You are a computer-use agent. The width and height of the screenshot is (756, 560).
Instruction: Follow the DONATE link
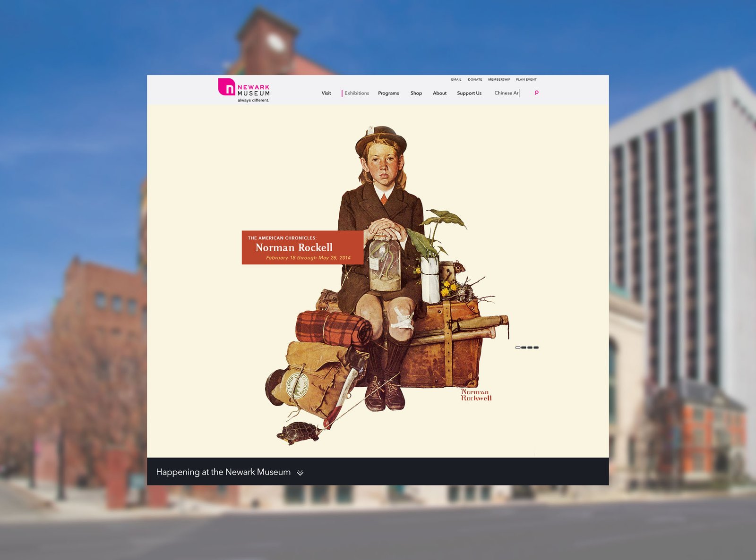[475, 79]
